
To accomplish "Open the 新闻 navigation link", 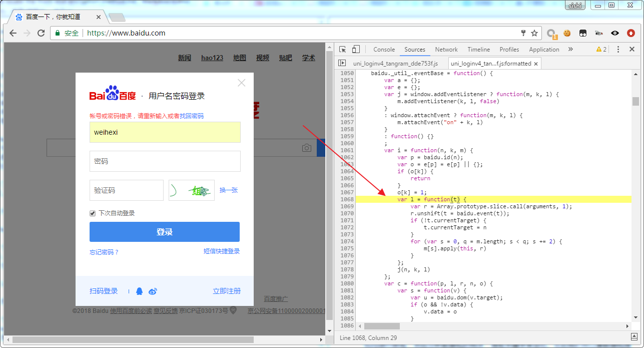I will coord(185,58).
